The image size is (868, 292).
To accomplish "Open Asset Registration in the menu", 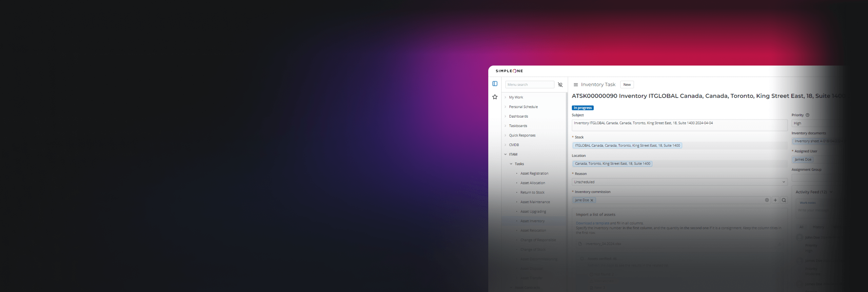I will click(x=534, y=174).
